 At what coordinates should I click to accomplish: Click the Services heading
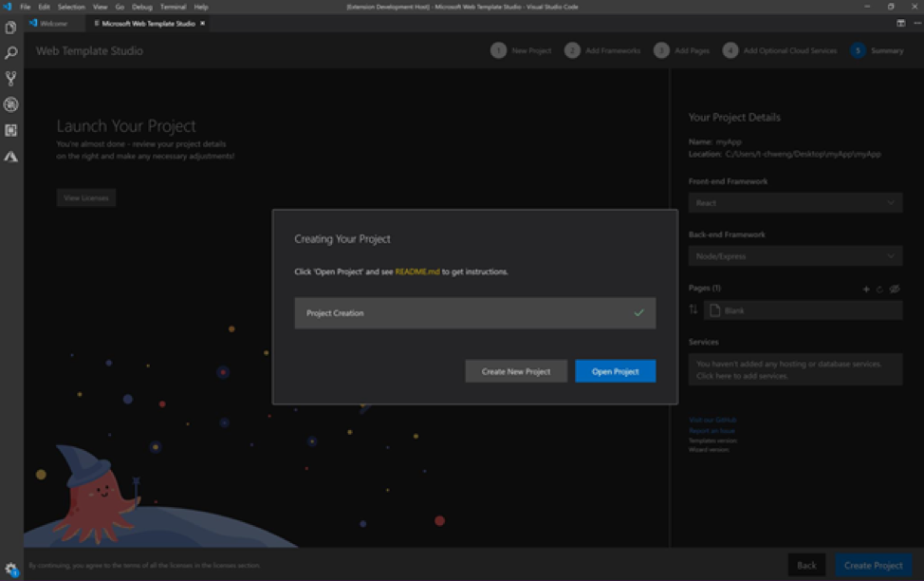[x=704, y=342]
